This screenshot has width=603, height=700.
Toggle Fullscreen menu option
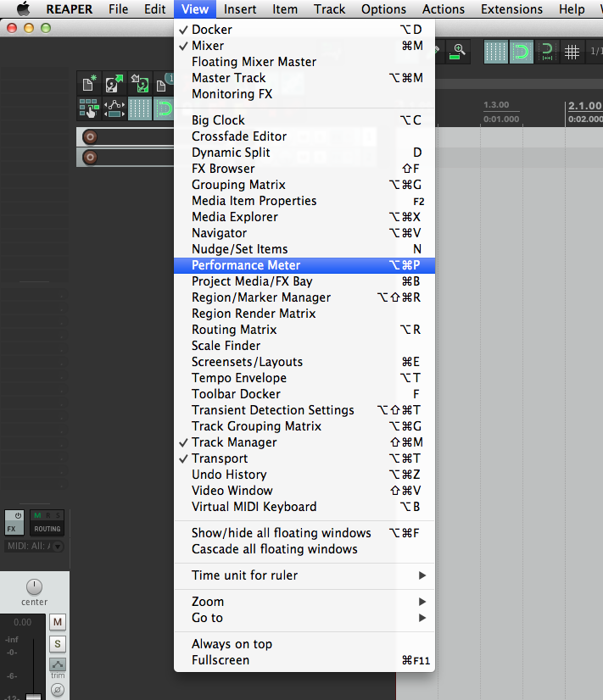click(304, 660)
